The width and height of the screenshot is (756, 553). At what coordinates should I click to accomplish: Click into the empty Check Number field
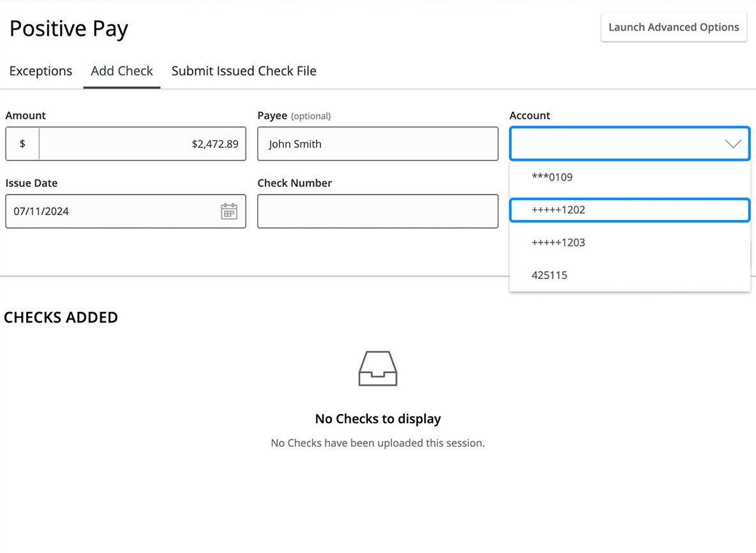pos(377,211)
